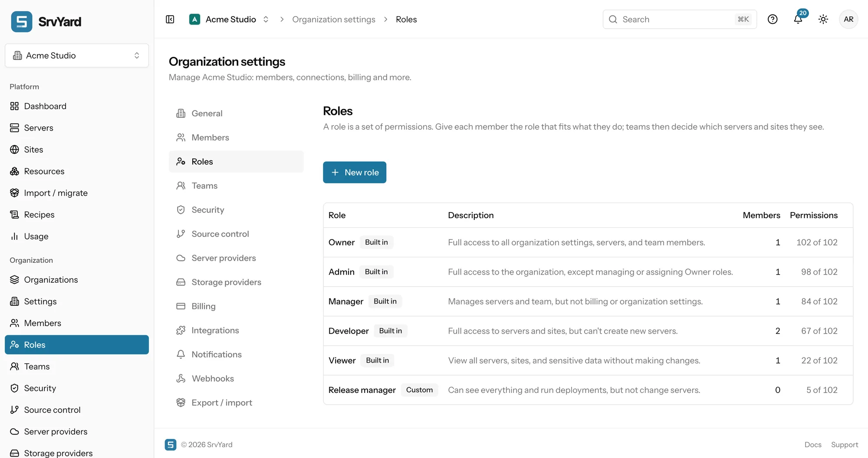
Task: Focus the Search input field
Action: [x=680, y=20]
